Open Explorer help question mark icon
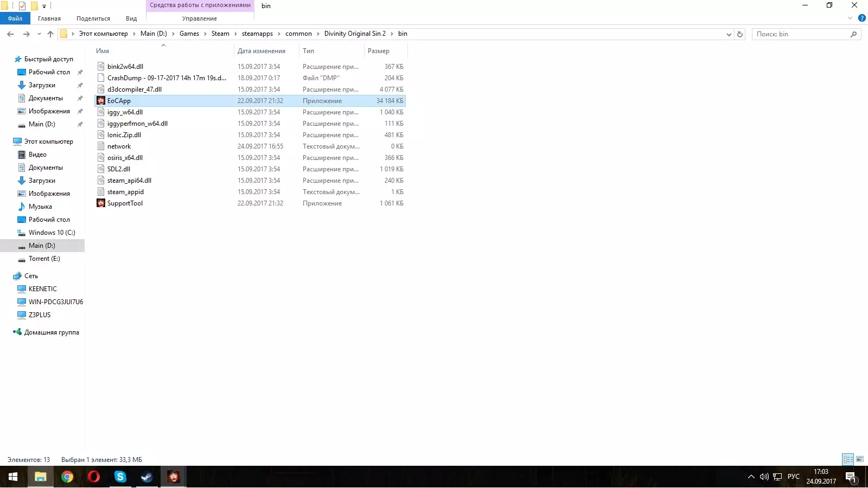Viewport: 868px width, 488px height. tap(862, 18)
